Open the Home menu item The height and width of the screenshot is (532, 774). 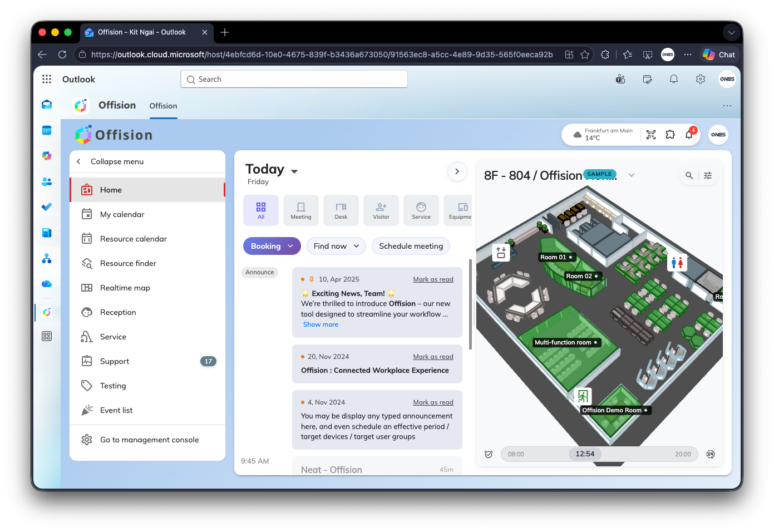(x=147, y=190)
